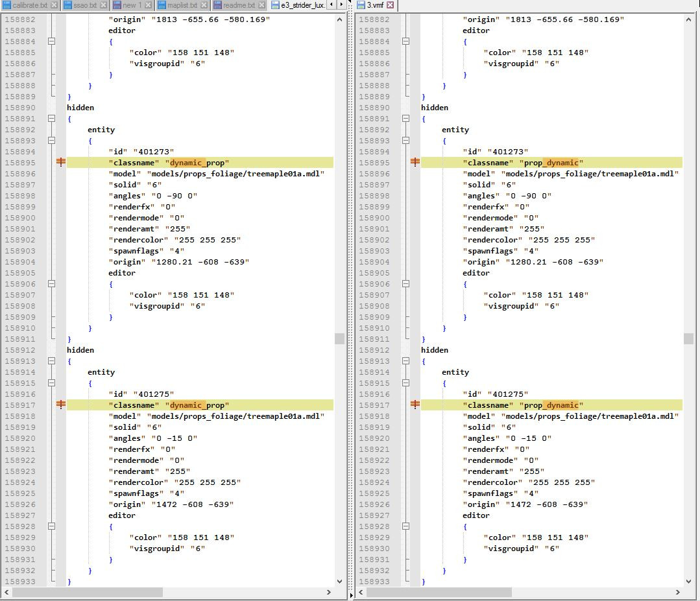Collapse the editor fold at line 158906 right pane

click(x=407, y=283)
